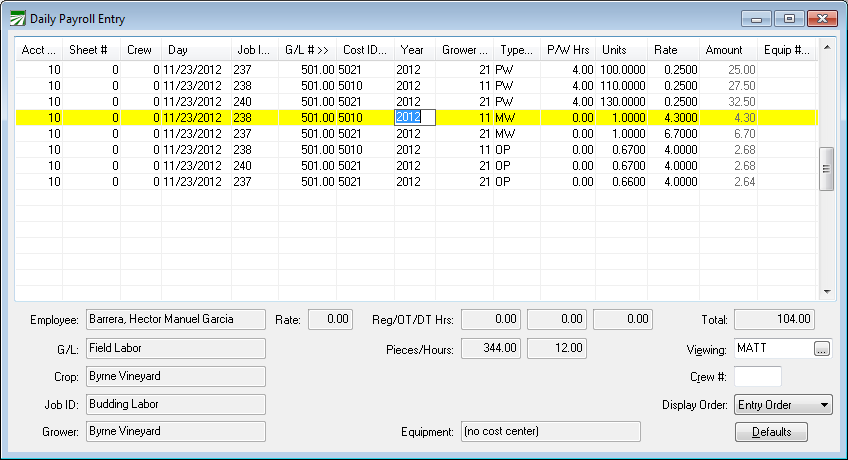Click the Viewing field containing MATT
The image size is (848, 460).
click(771, 349)
